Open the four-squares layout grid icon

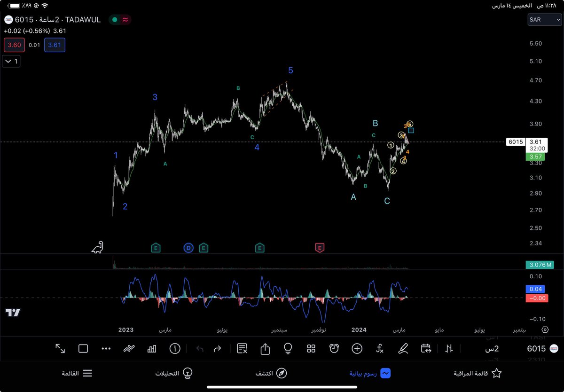click(311, 349)
